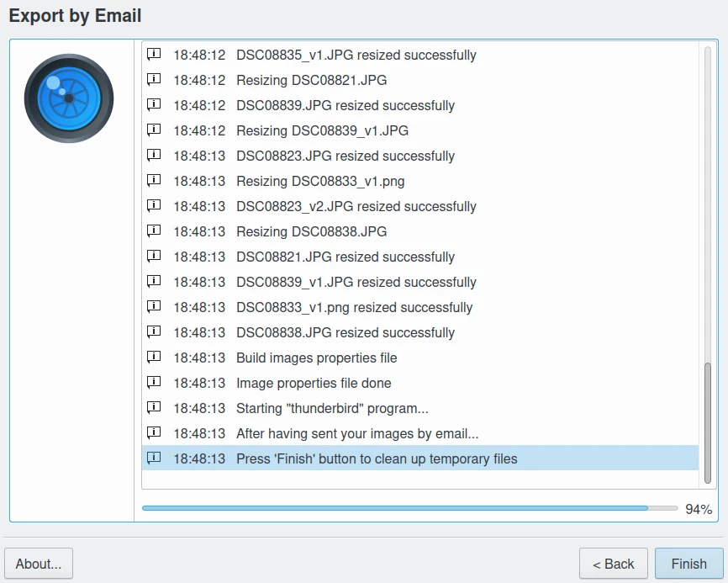
Task: Click the digiKam camera lens logo
Action: point(69,98)
